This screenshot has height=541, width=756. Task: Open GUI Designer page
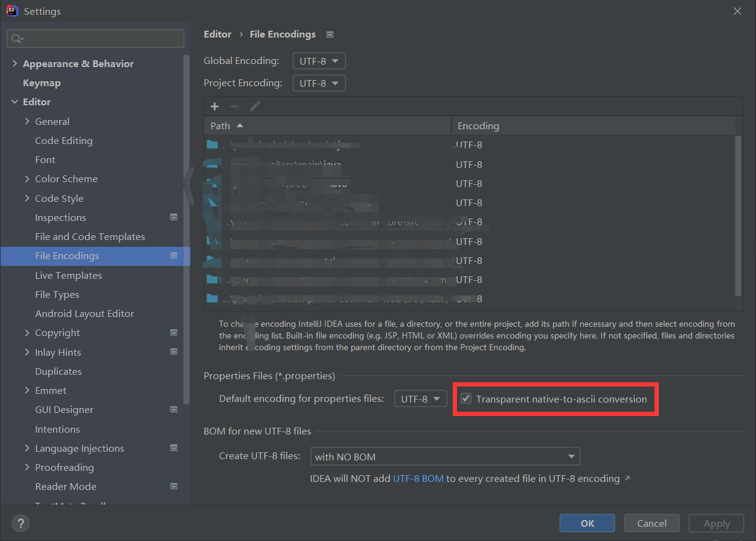point(64,409)
